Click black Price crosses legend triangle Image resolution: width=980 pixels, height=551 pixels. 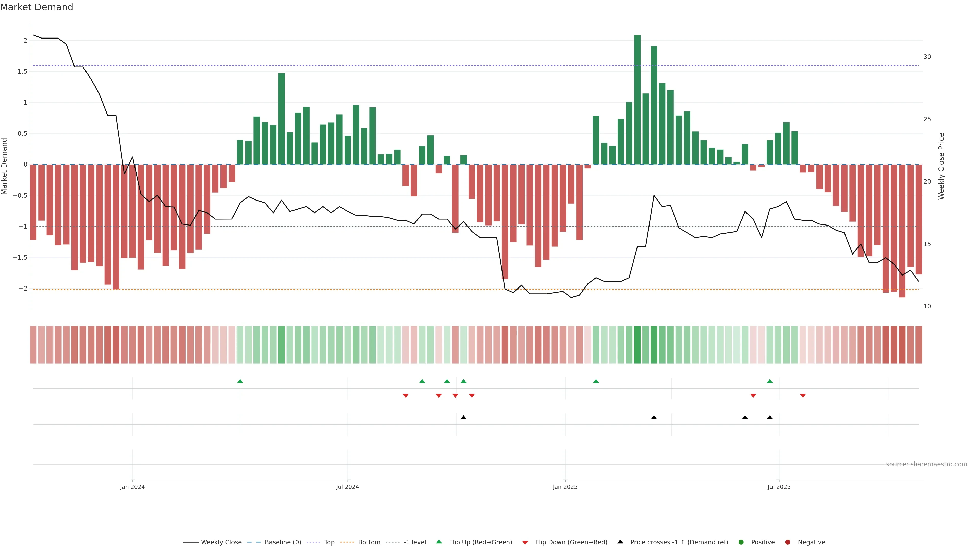[620, 542]
